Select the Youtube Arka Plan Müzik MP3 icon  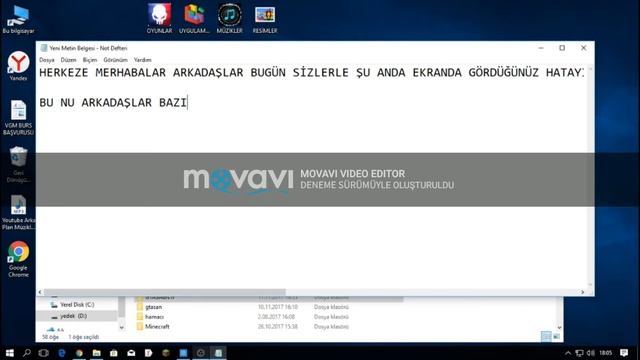pyautogui.click(x=18, y=212)
